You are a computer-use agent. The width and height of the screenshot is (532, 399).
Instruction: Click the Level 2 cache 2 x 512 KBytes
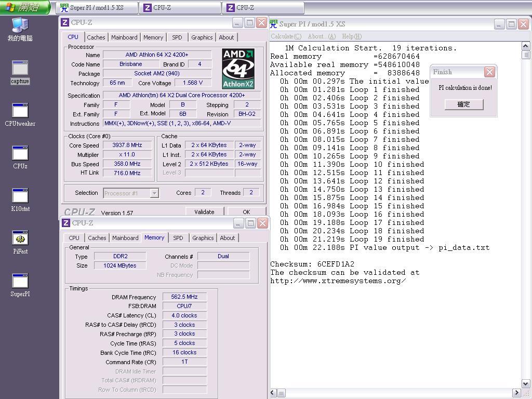[209, 164]
